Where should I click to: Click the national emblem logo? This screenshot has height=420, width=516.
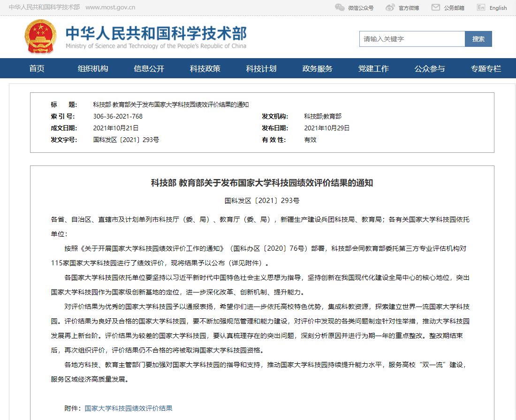[x=40, y=37]
